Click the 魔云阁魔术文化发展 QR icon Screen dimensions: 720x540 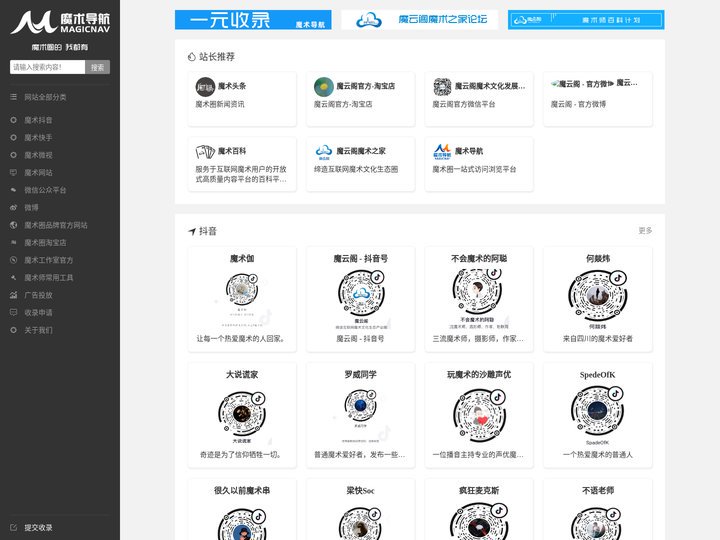pos(442,86)
